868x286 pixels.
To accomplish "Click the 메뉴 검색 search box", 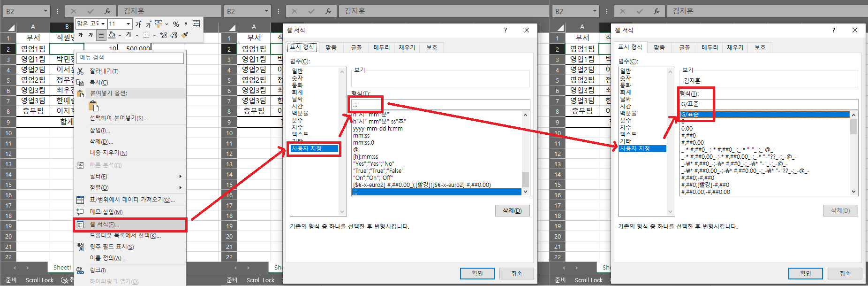I will pyautogui.click(x=130, y=58).
